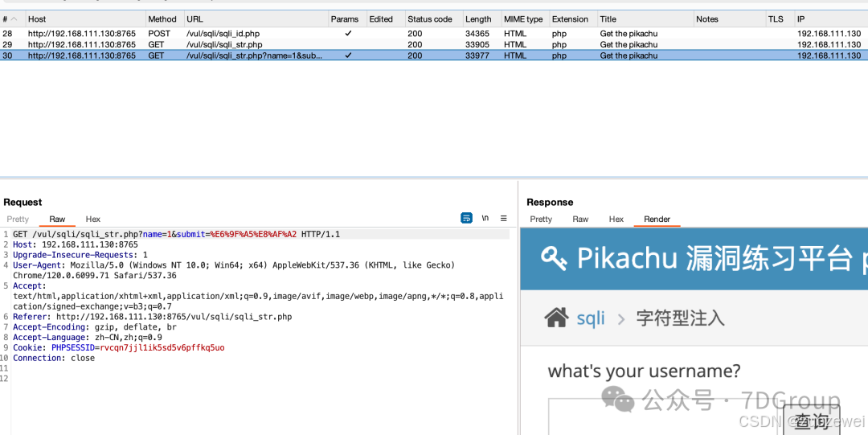Click the POST method cell
The width and height of the screenshot is (868, 435).
[x=159, y=33]
